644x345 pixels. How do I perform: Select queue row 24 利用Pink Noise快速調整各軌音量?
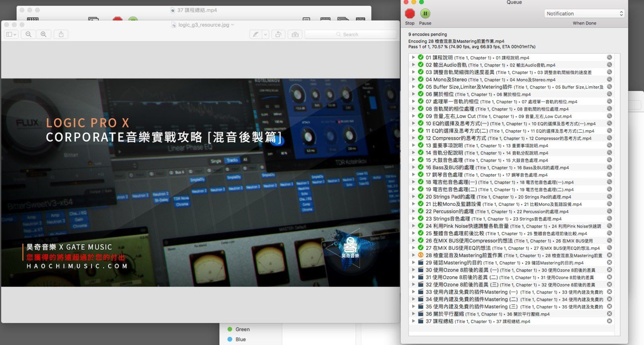point(512,226)
